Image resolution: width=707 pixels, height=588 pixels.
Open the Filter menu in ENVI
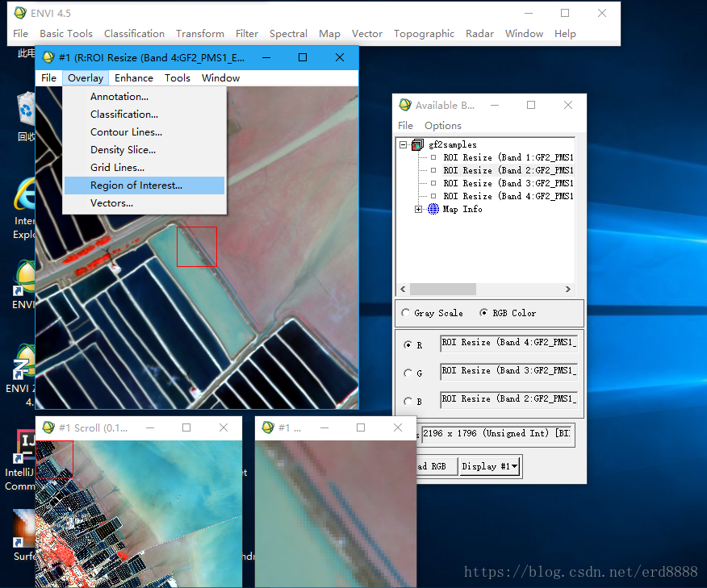[247, 33]
